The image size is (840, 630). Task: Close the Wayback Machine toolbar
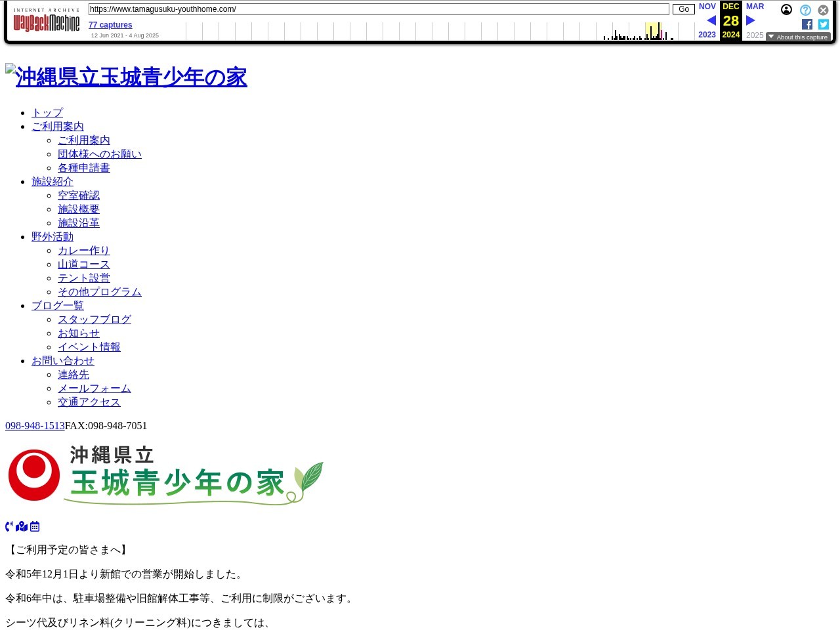click(x=823, y=10)
